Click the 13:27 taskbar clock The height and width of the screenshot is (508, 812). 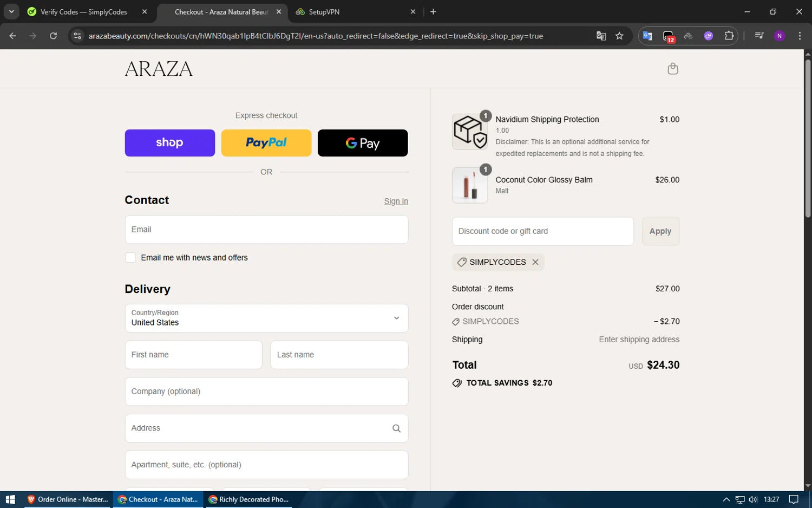771,499
